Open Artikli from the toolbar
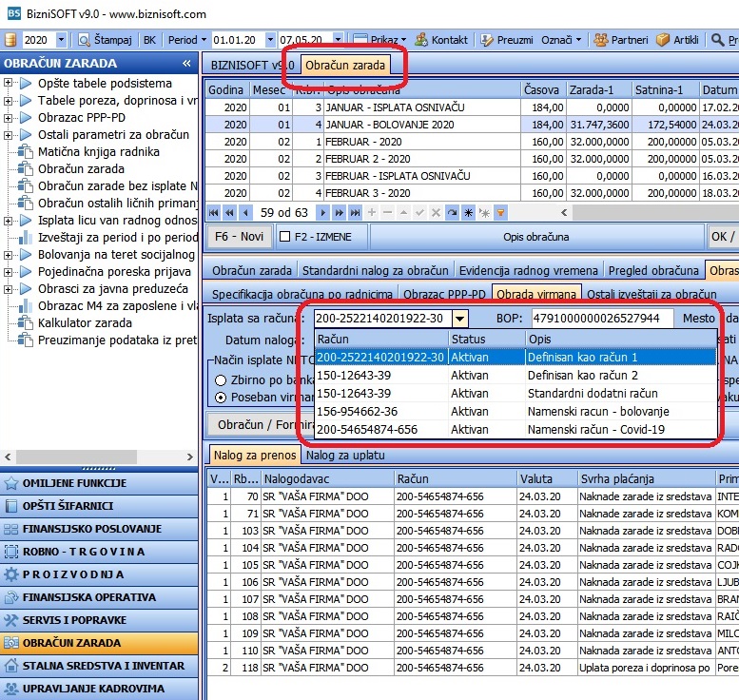739x700 pixels. [x=677, y=40]
